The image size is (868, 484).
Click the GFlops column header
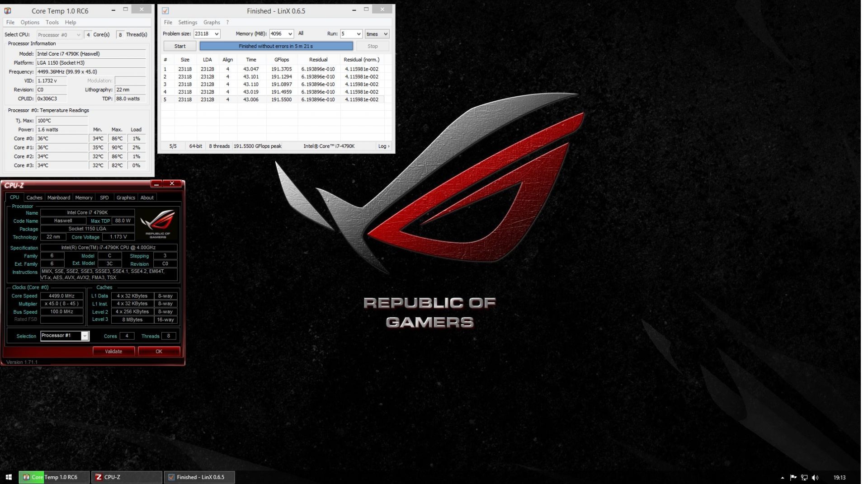click(282, 60)
